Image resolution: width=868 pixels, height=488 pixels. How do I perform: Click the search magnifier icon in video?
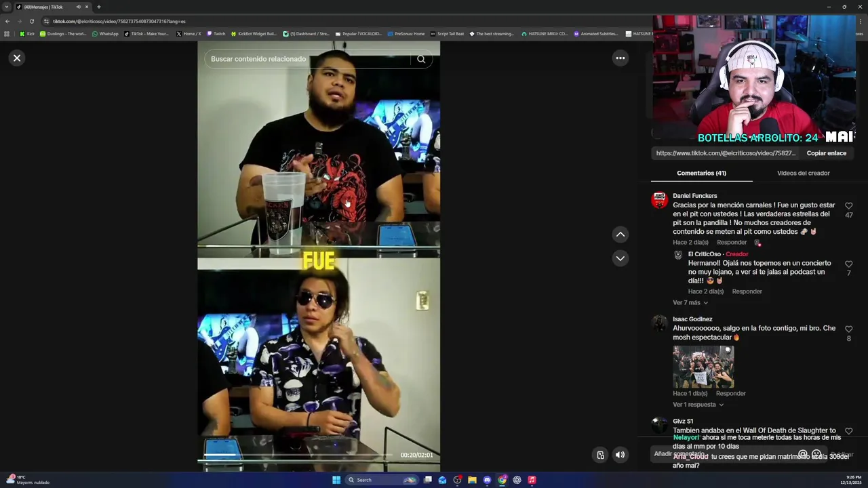[x=421, y=59]
